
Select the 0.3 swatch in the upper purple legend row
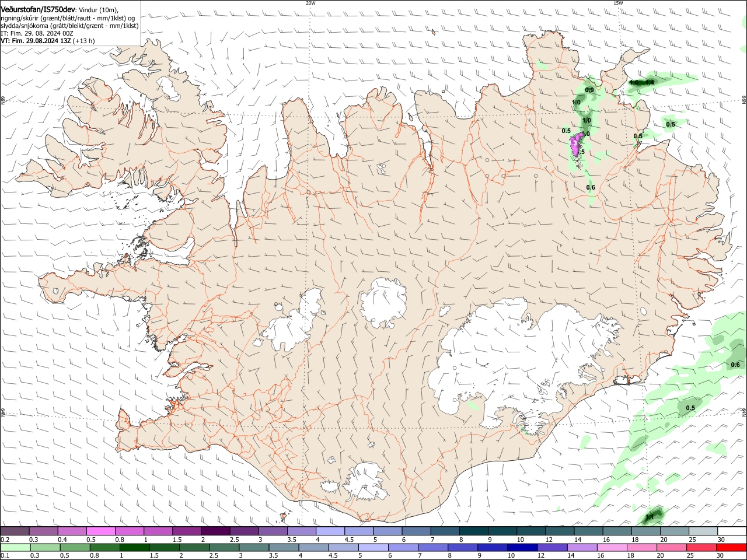43,531
